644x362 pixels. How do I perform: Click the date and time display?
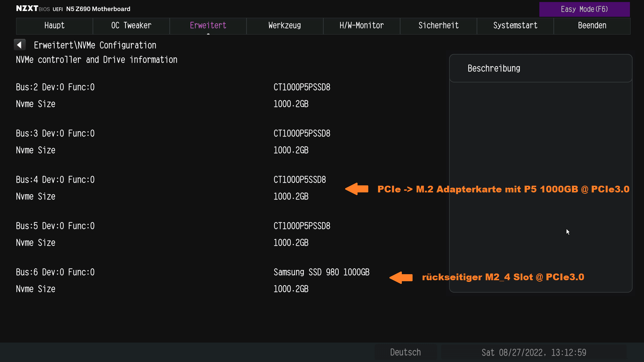tap(534, 352)
